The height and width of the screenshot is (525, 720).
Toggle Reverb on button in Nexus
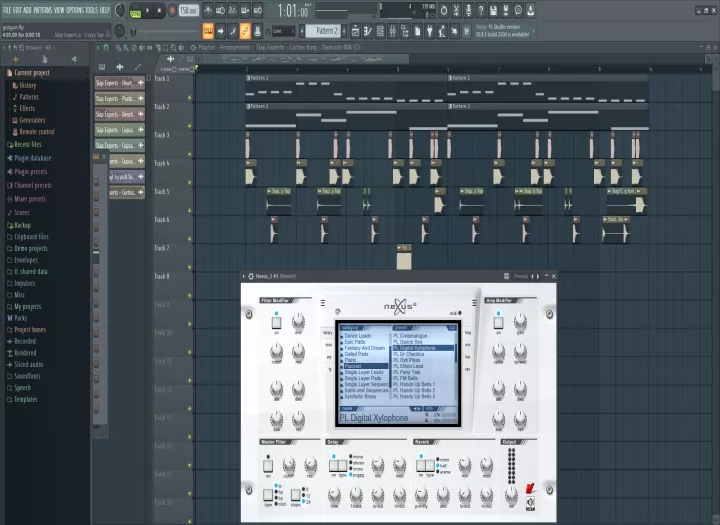point(421,466)
